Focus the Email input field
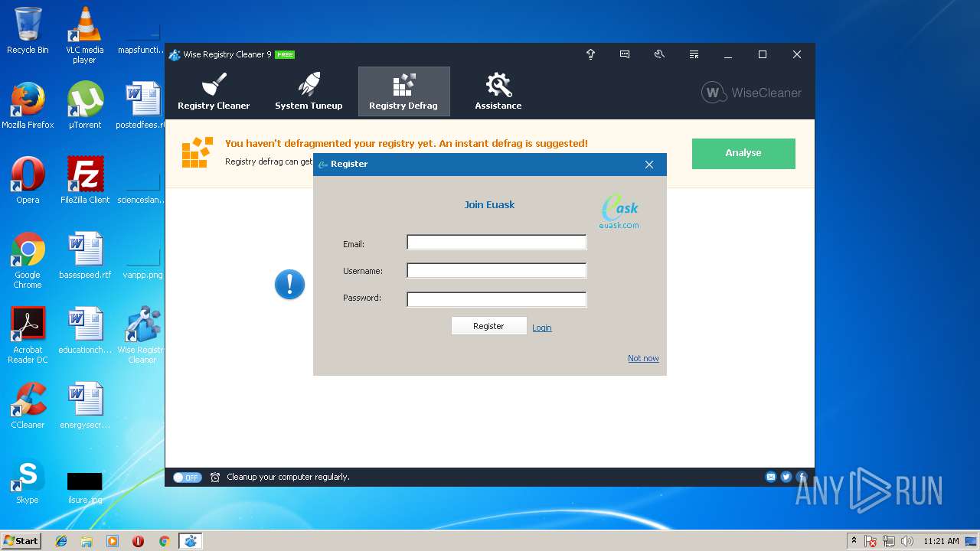Screen dimensions: 980x551 [496, 243]
